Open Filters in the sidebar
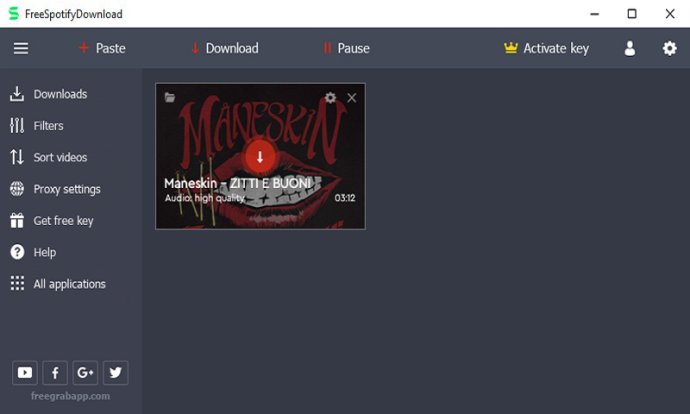 (x=37, y=126)
